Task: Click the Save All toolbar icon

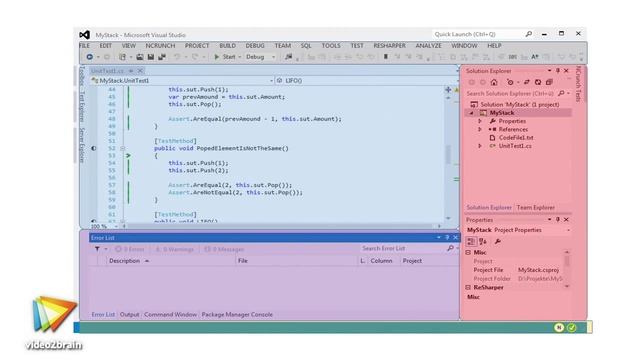Action: point(162,57)
